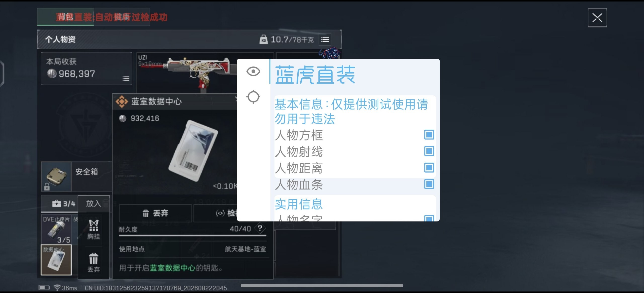Toggle the 人物射线 checkbox
Image resolution: width=644 pixels, height=293 pixels.
coord(429,151)
